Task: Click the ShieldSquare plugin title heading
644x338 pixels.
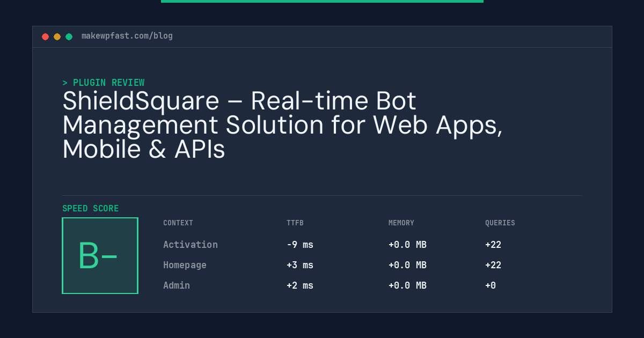Action: tap(283, 126)
